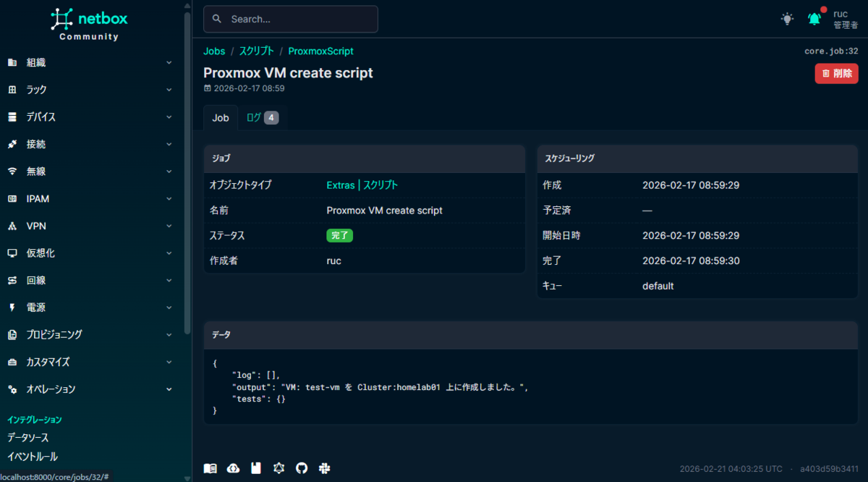
Task: Open the API documentation bookmark icon
Action: coord(256,468)
